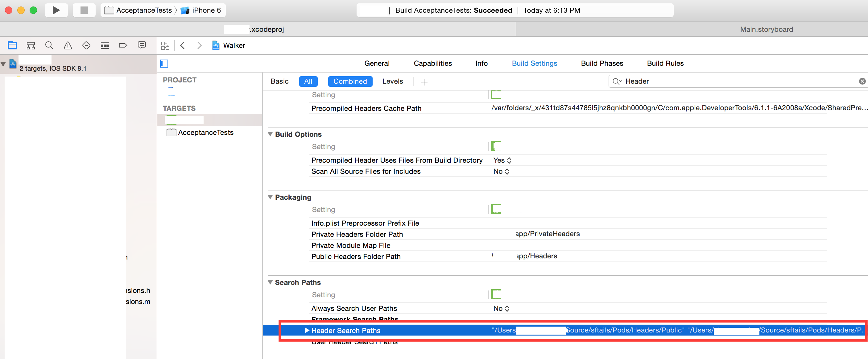Image resolution: width=868 pixels, height=359 pixels.
Task: Open the Symbol navigator icon
Action: 31,45
